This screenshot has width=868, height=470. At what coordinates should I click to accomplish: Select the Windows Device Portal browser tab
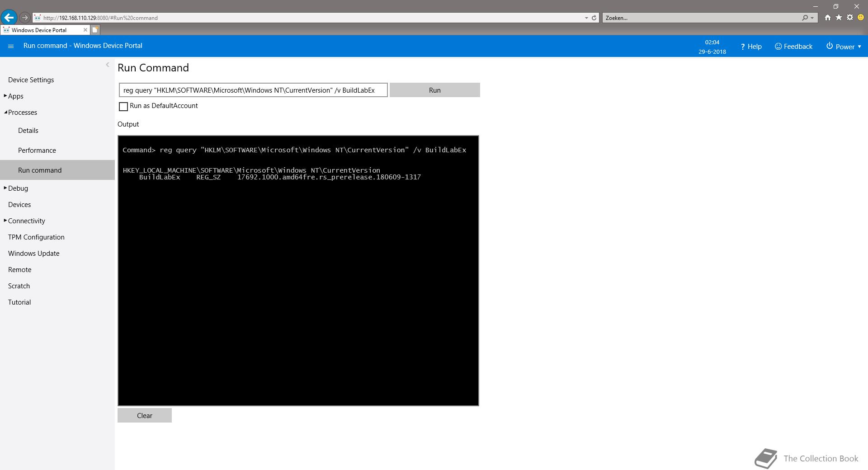coord(44,30)
